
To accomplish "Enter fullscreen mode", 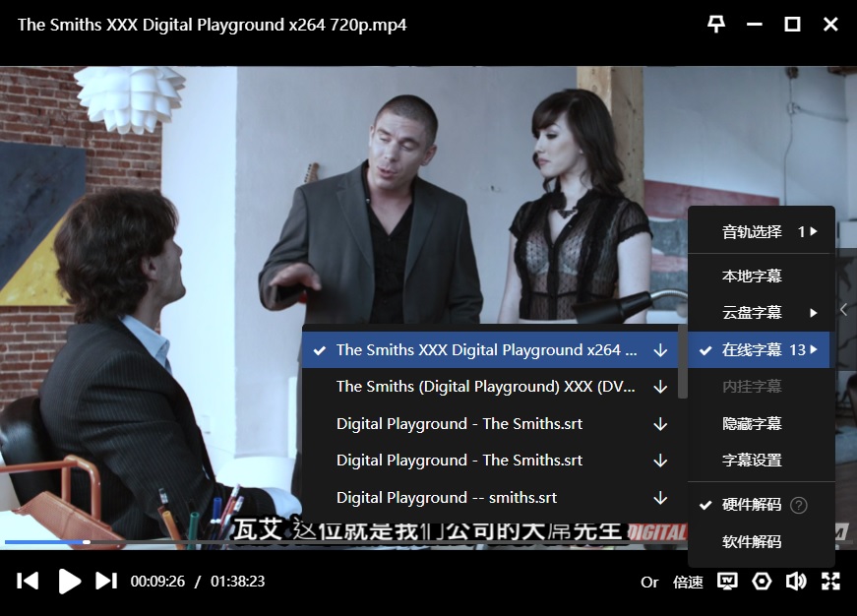I will [830, 582].
